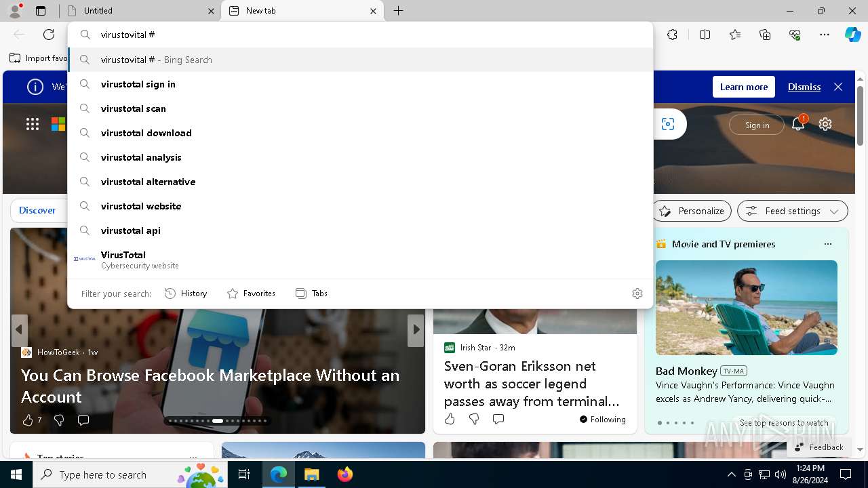Open the Extensions puzzle icon

[672, 35]
